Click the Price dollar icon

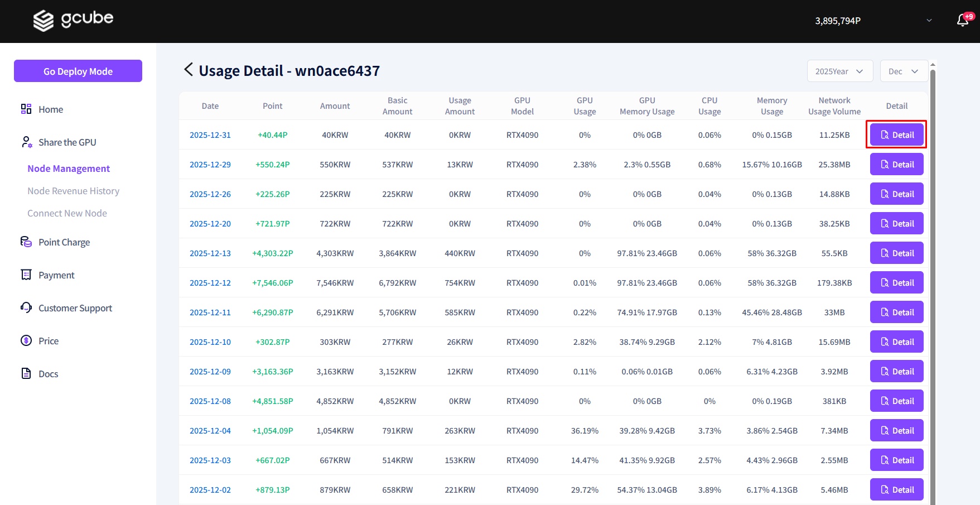26,340
